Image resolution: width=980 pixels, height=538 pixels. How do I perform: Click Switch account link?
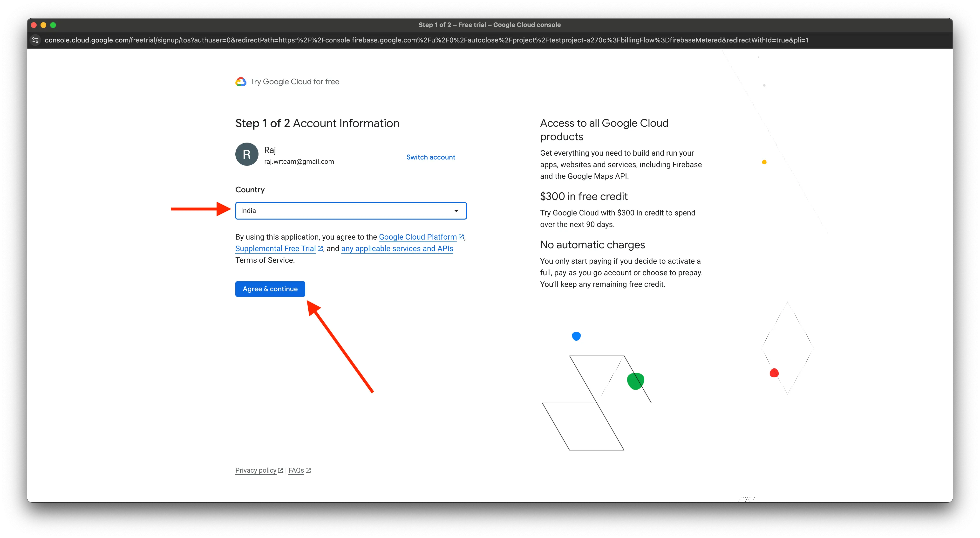[431, 157]
